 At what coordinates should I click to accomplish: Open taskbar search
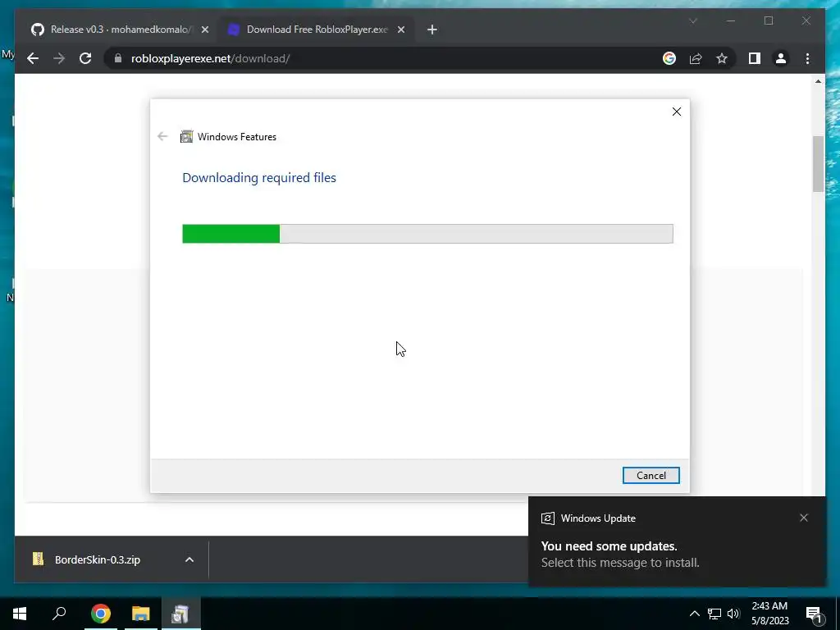tap(59, 614)
